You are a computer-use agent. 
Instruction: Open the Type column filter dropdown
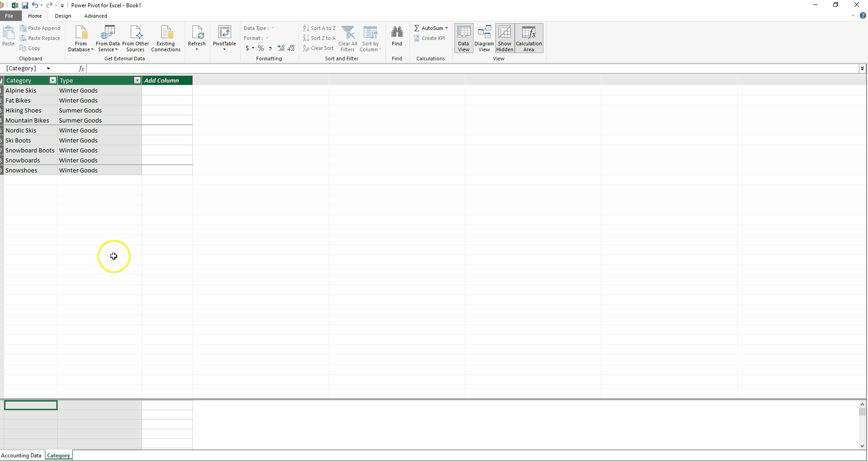point(137,80)
